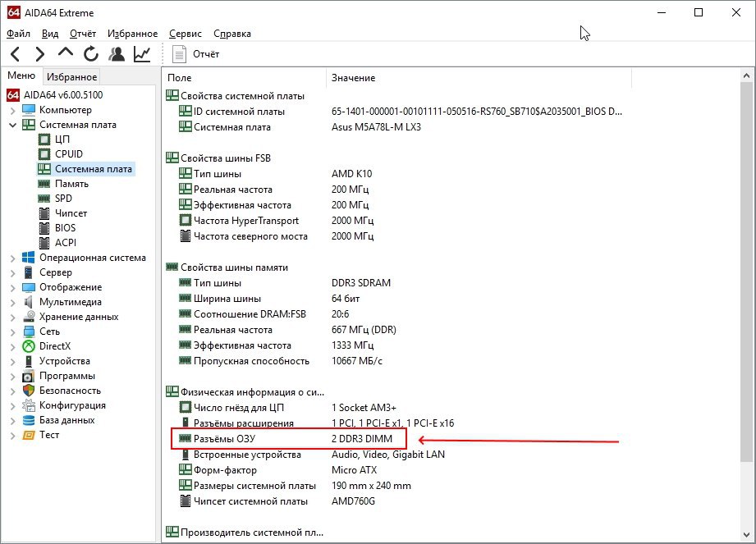Switch to the Избранное sidebar tab

click(x=72, y=76)
